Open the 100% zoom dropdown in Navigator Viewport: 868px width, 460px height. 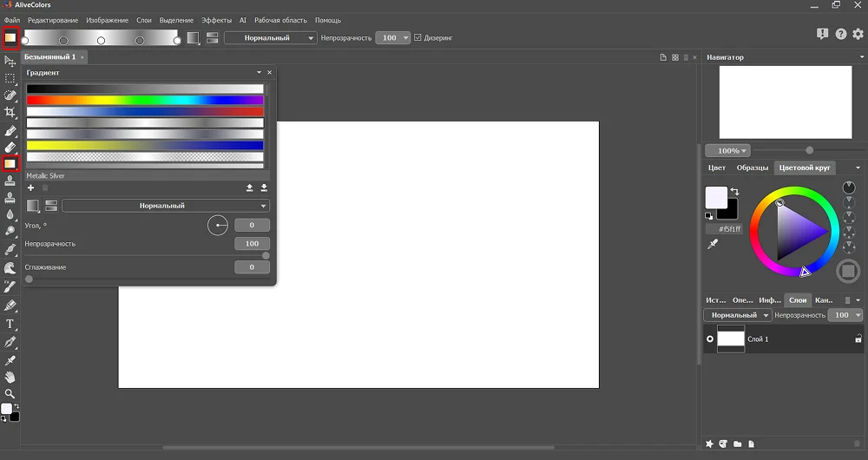pyautogui.click(x=727, y=150)
